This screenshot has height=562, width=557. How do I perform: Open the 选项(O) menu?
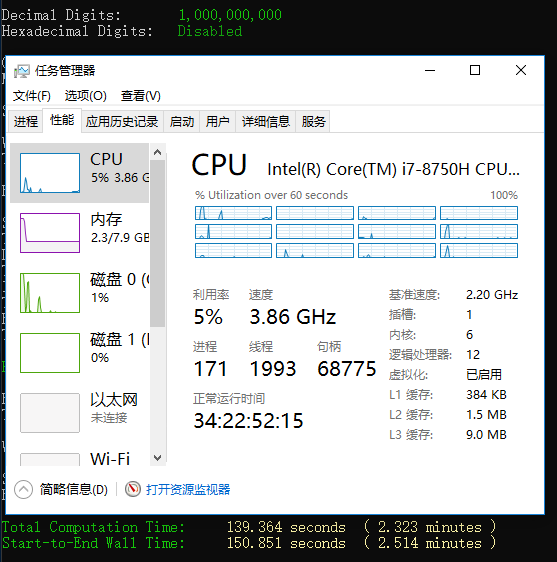85,96
